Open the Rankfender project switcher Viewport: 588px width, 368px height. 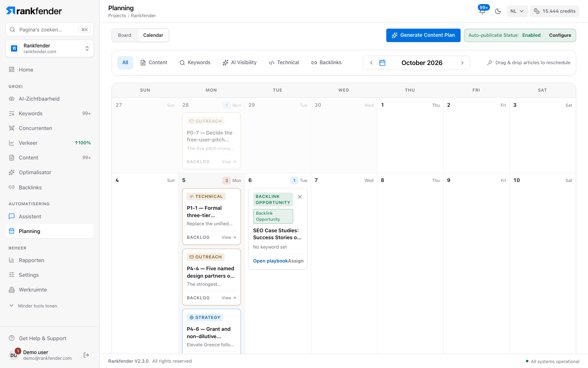pyautogui.click(x=49, y=49)
